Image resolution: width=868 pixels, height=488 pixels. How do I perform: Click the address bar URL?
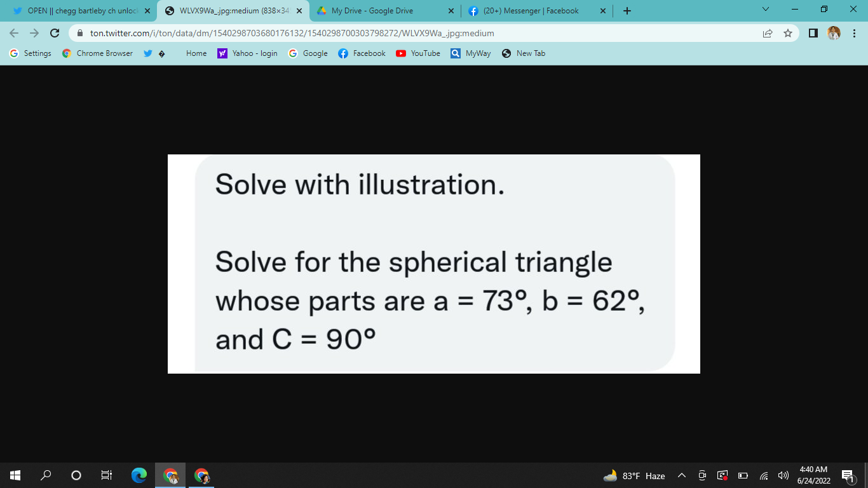tap(292, 33)
